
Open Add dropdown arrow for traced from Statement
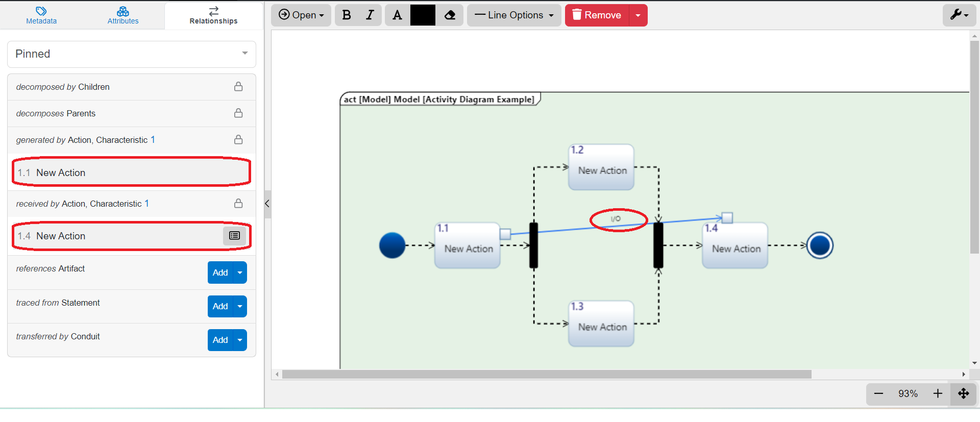pyautogui.click(x=240, y=306)
